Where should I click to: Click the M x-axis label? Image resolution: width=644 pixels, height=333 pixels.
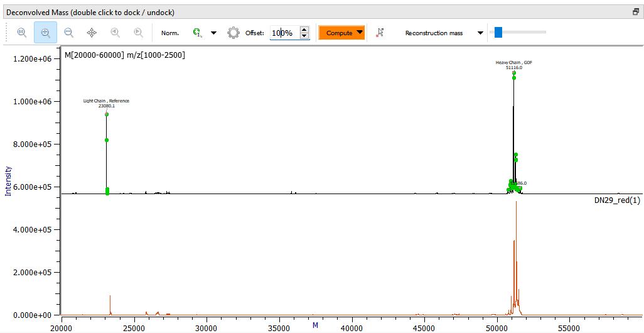point(315,325)
